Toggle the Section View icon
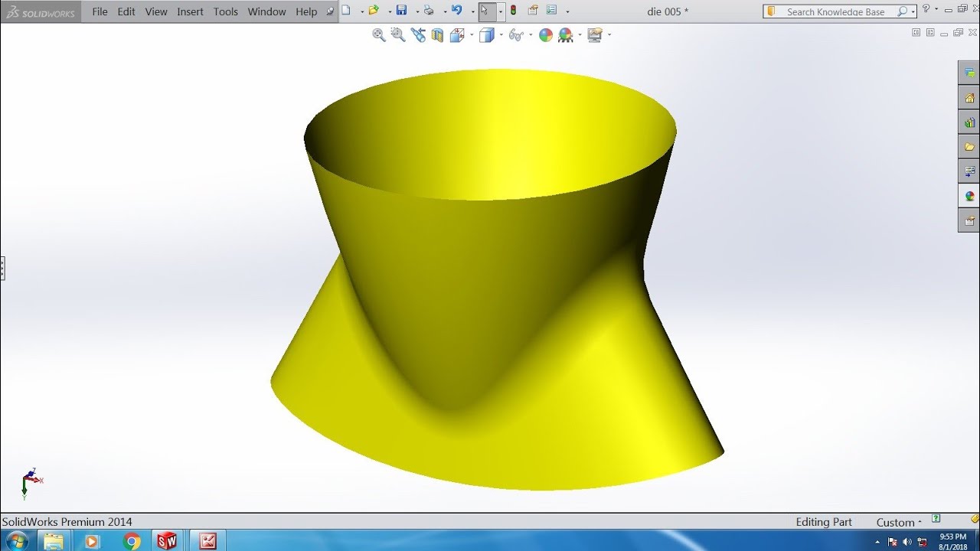This screenshot has width=980, height=551. (x=438, y=34)
